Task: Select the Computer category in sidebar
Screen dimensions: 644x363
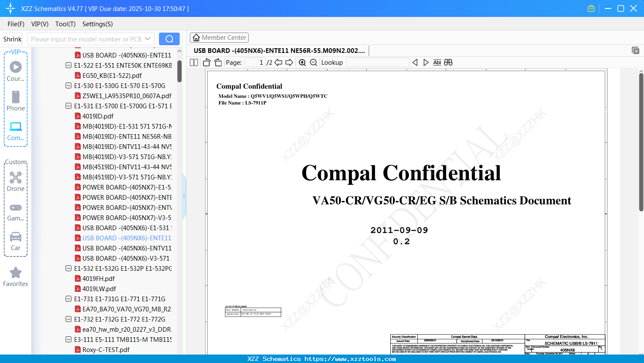Action: coord(16,131)
